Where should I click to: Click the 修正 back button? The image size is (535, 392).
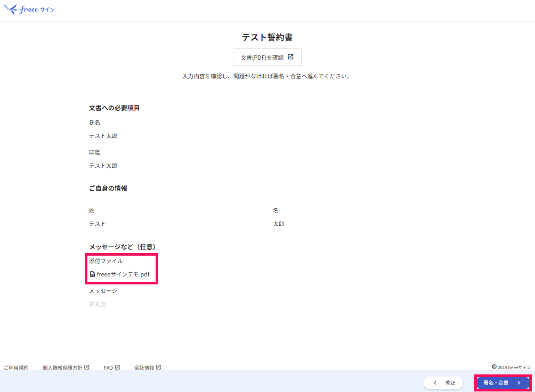[443, 383]
